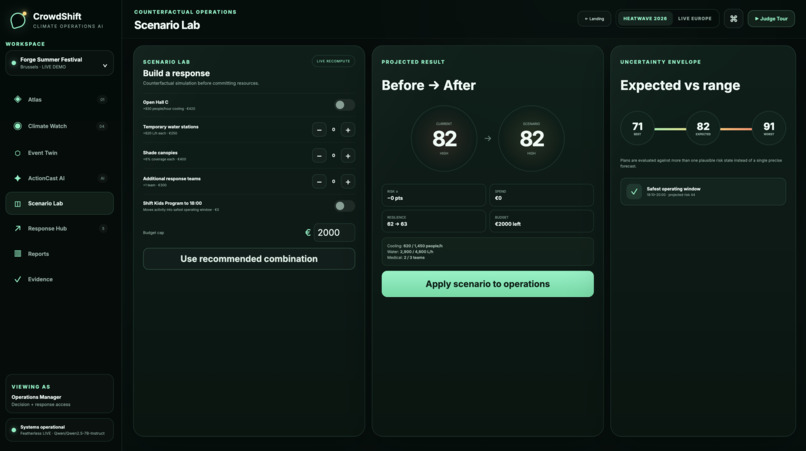806x451 pixels.
Task: Open ActionCast AI
Action: (x=60, y=178)
